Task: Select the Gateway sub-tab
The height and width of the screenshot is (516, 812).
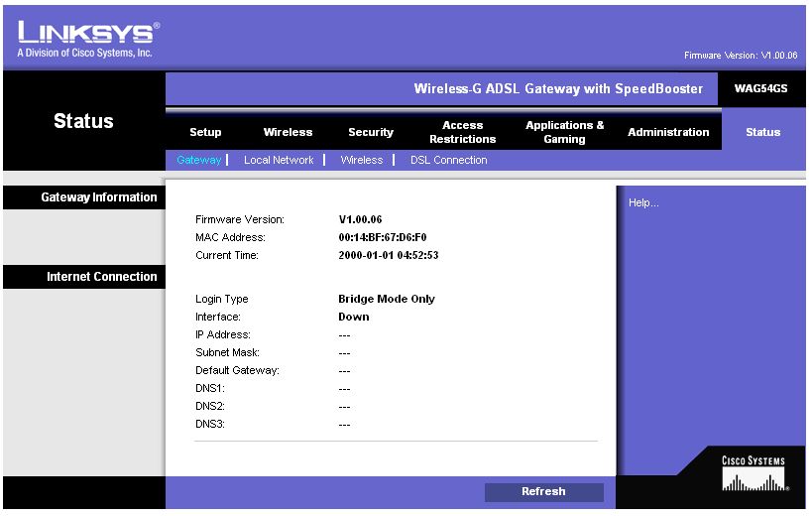Action: (199, 160)
